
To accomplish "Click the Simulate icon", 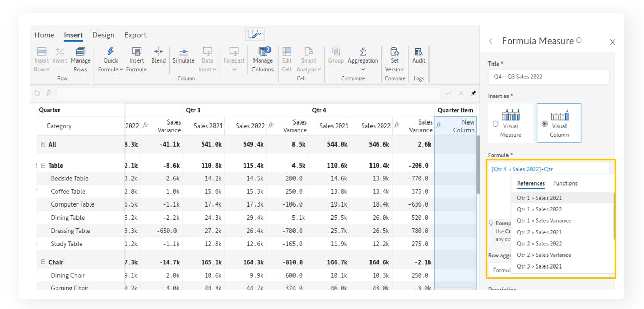I will click(183, 52).
